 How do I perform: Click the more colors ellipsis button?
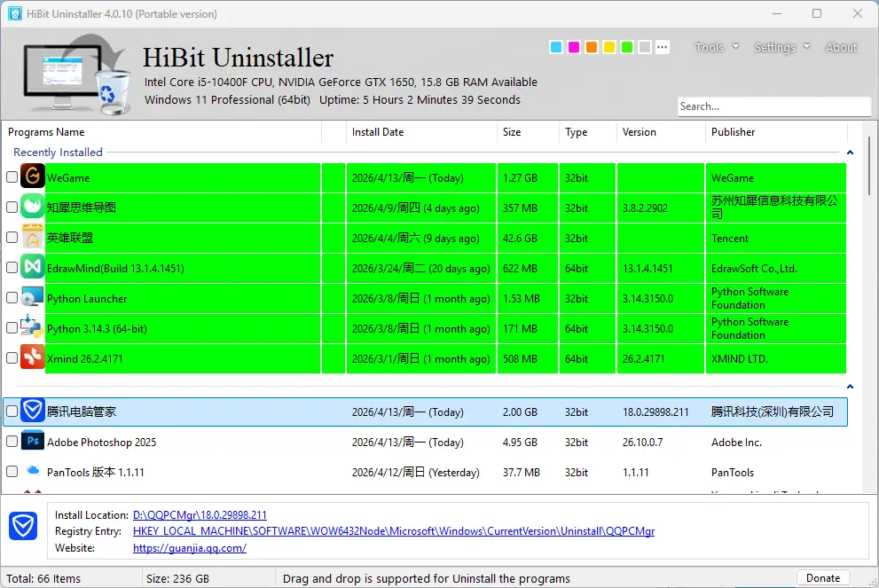[663, 47]
